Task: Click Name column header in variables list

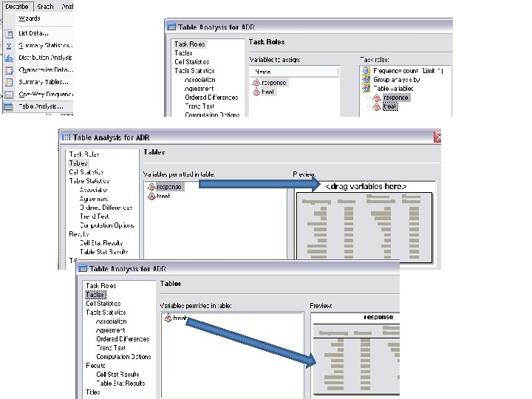Action: 295,72
